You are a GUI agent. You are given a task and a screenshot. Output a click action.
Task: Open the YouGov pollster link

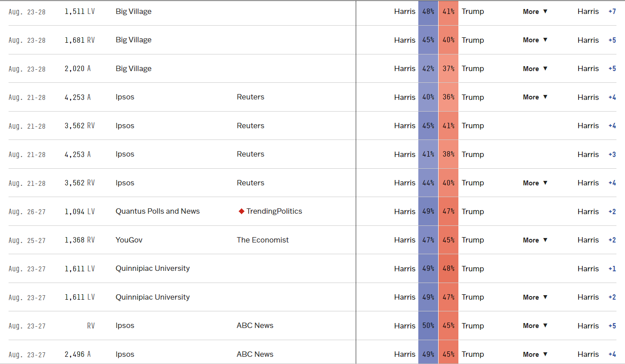(x=129, y=240)
